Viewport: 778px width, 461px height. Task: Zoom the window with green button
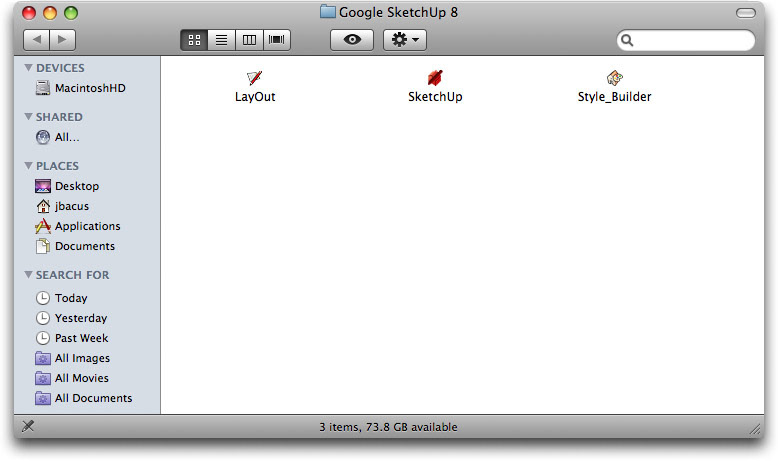(x=71, y=13)
